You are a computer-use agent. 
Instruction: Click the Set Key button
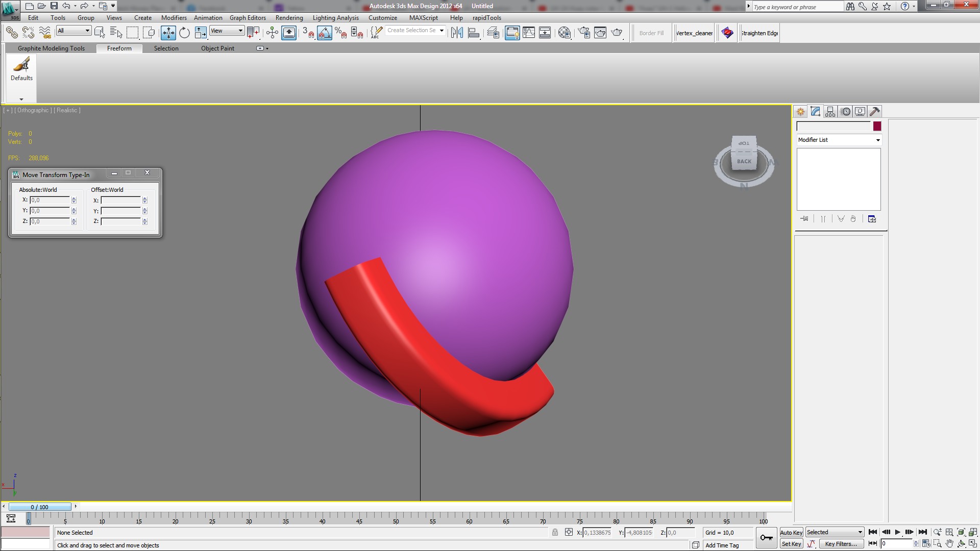click(x=791, y=544)
